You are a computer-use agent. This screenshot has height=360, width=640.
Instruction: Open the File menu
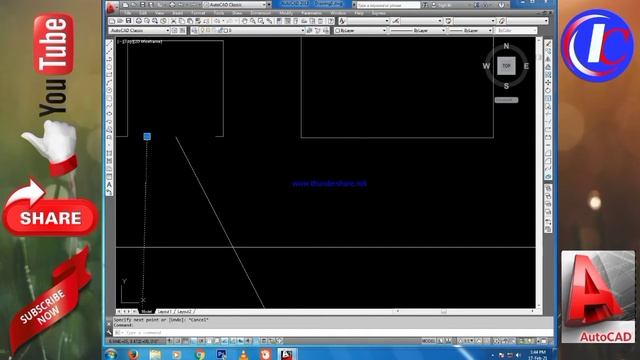click(x=128, y=13)
